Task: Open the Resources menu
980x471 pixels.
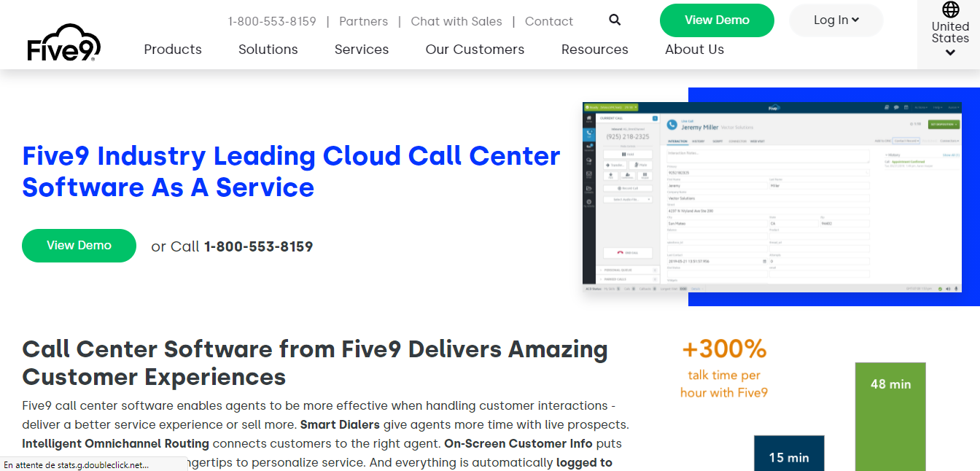Action: point(595,50)
